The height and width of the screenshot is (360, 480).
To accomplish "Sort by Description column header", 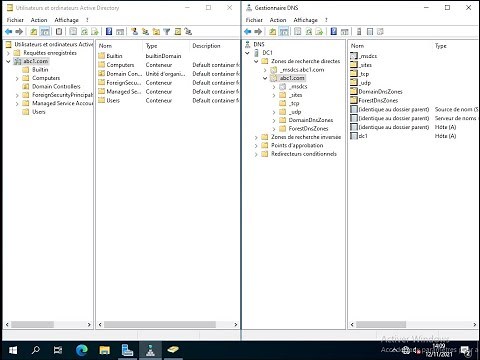I will pyautogui.click(x=214, y=46).
